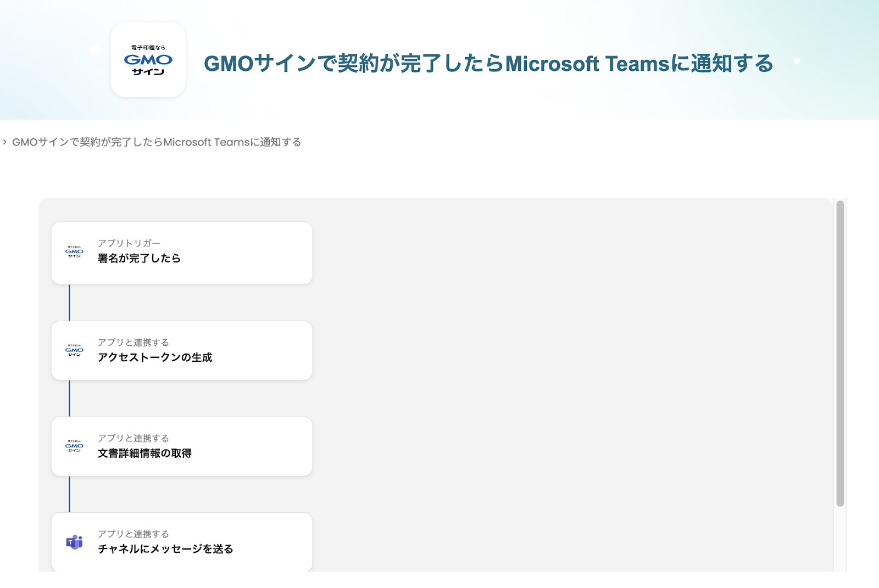Viewport: 879px width, 588px height.
Task: Click GMO Sign icon on アクセストークンの生成 card
Action: click(74, 350)
